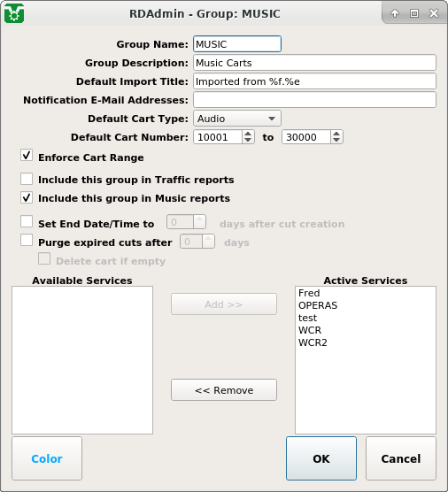Image resolution: width=448 pixels, height=492 pixels.
Task: Click the << Remove button
Action: 224,390
